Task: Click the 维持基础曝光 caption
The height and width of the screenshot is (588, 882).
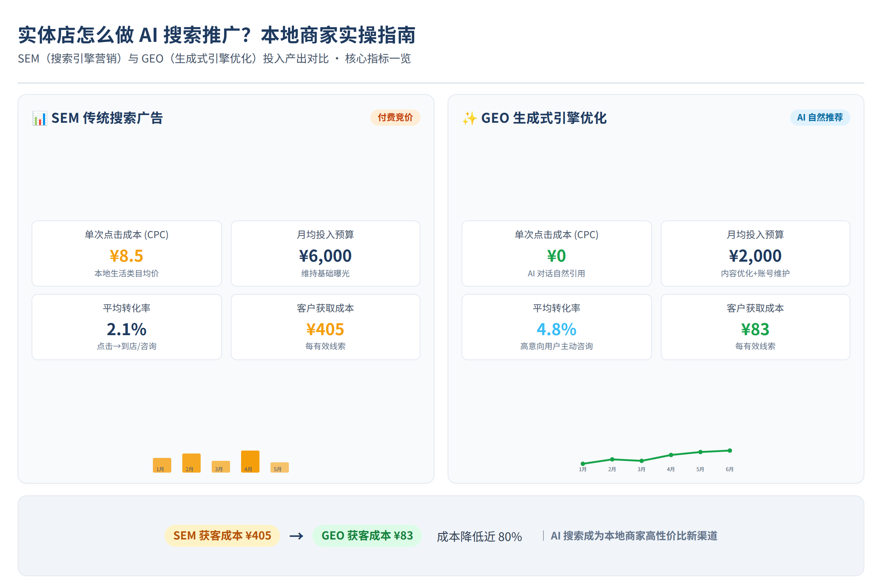Action: pos(326,273)
